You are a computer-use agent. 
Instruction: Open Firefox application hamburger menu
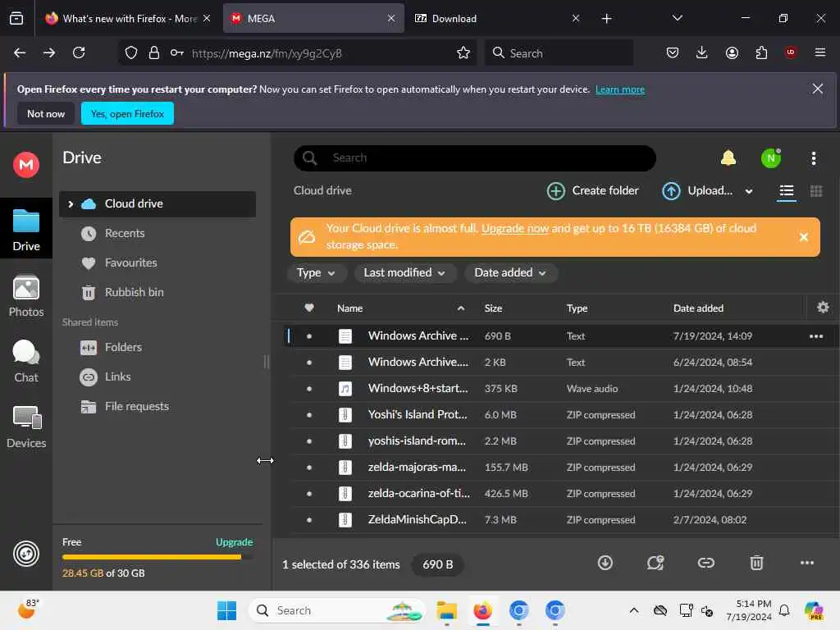819,52
